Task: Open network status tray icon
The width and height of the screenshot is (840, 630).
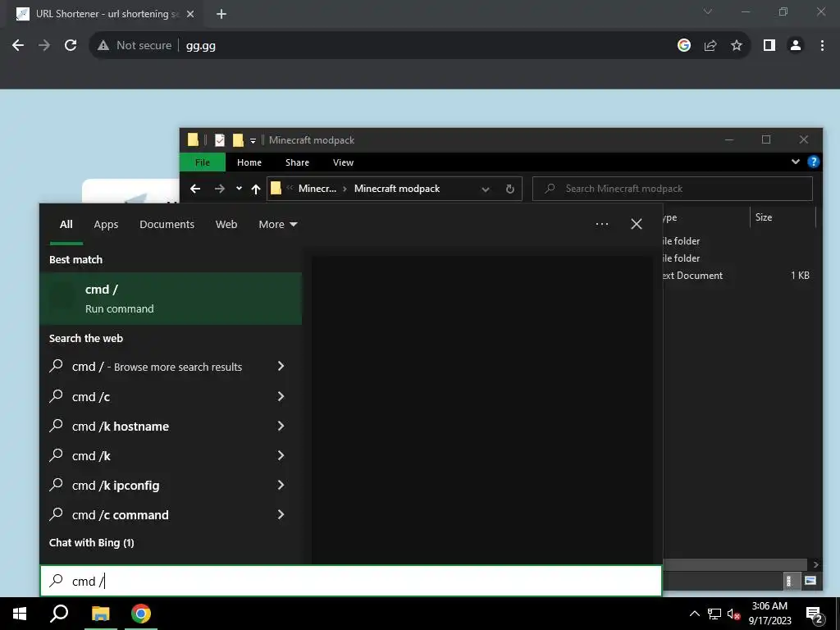Action: click(x=714, y=614)
